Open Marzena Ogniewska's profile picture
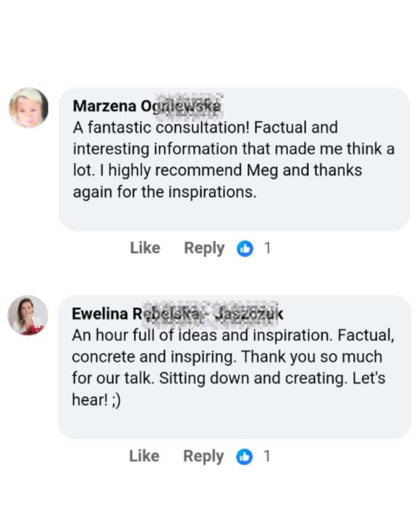 coord(29,108)
